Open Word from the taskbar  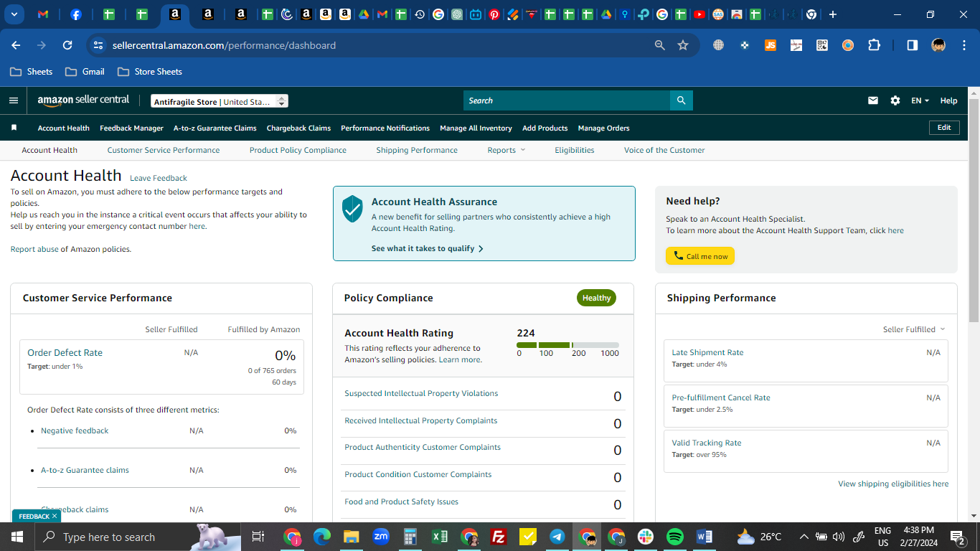click(705, 537)
